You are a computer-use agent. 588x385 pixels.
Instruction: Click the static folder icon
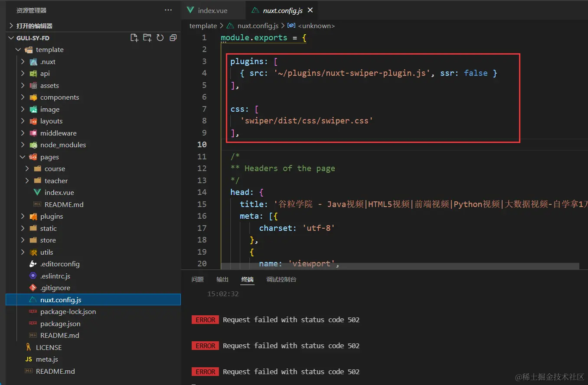(33, 228)
